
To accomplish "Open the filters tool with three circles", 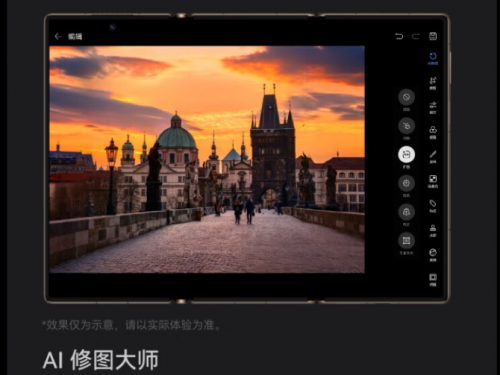I will pyautogui.click(x=433, y=132).
